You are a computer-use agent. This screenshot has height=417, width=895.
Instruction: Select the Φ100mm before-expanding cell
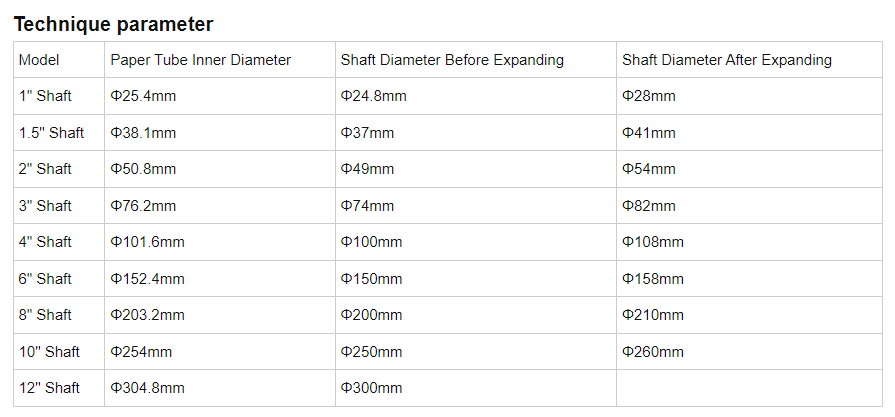pos(371,242)
